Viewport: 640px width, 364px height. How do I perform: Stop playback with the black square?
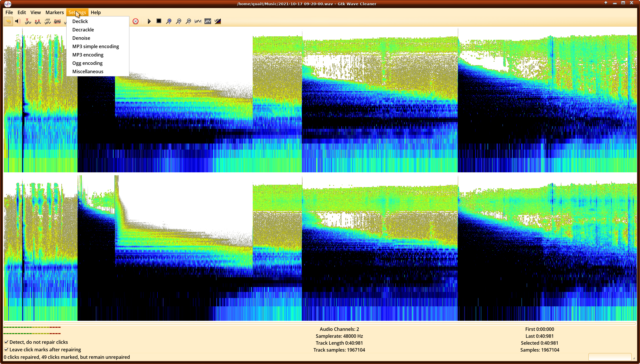click(x=159, y=21)
